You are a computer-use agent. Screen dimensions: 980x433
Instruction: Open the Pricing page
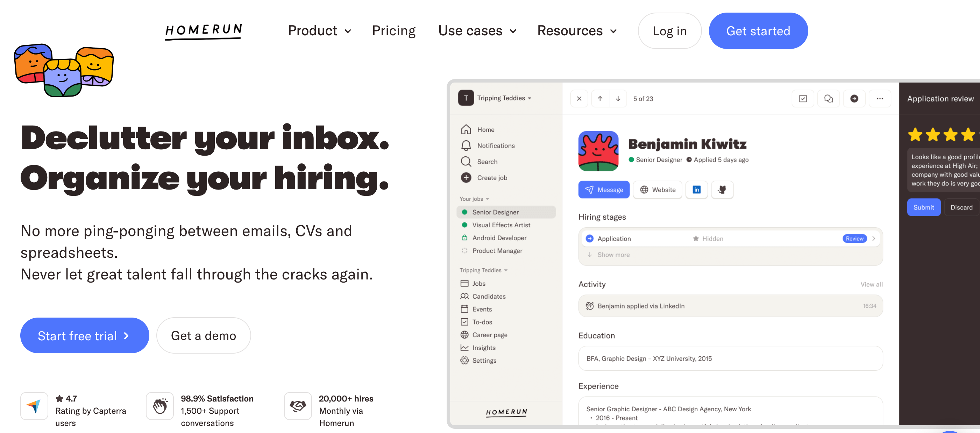[x=393, y=31]
